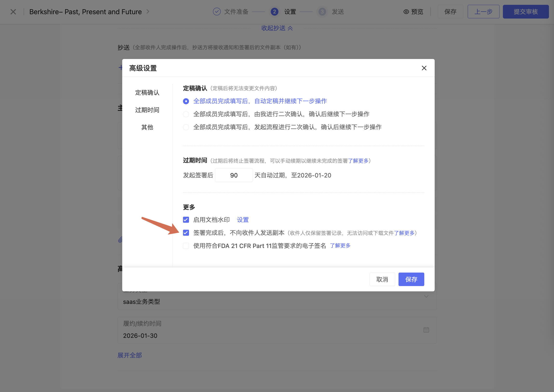Click the calendar icon in 履约/续约时间
This screenshot has height=392, width=554.
(426, 330)
